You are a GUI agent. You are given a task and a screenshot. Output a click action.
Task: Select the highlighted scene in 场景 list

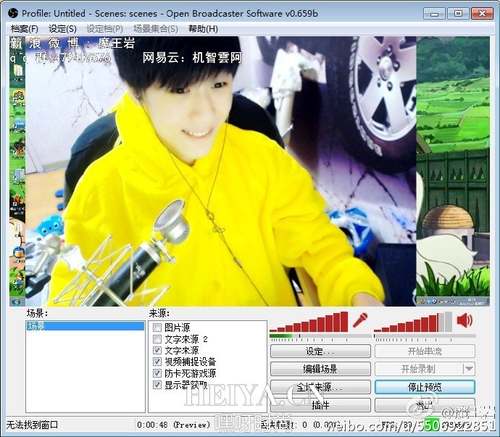pyautogui.click(x=85, y=326)
